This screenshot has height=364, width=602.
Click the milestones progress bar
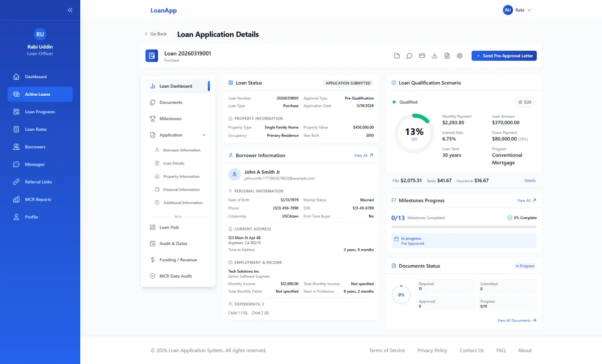[x=464, y=227]
